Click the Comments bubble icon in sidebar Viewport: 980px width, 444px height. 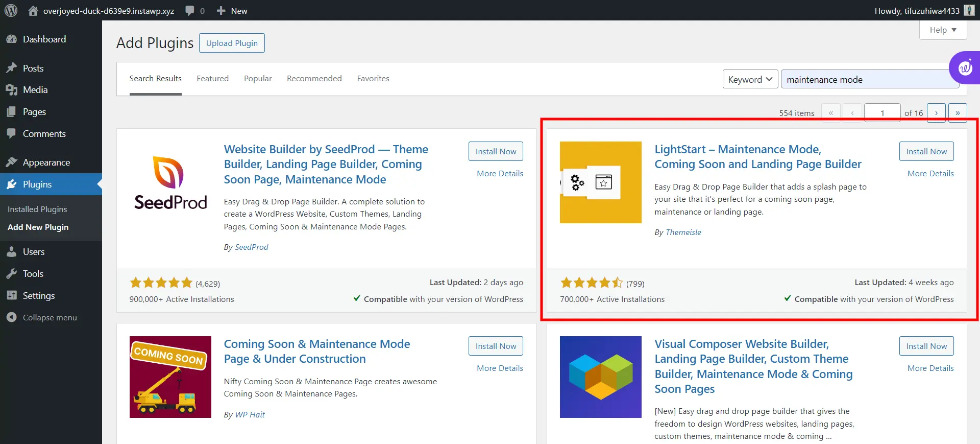tap(11, 133)
